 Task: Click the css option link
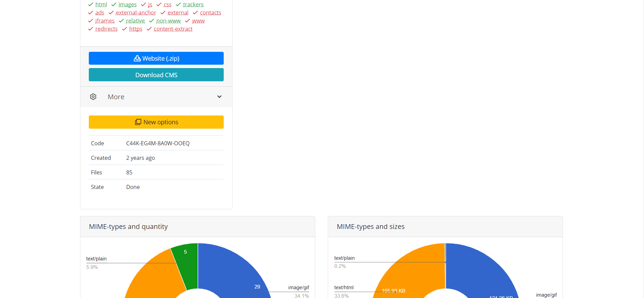(x=167, y=4)
